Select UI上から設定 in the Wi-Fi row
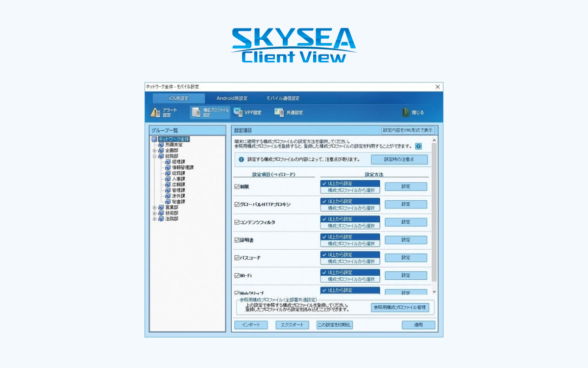This screenshot has height=368, width=588. click(350, 272)
